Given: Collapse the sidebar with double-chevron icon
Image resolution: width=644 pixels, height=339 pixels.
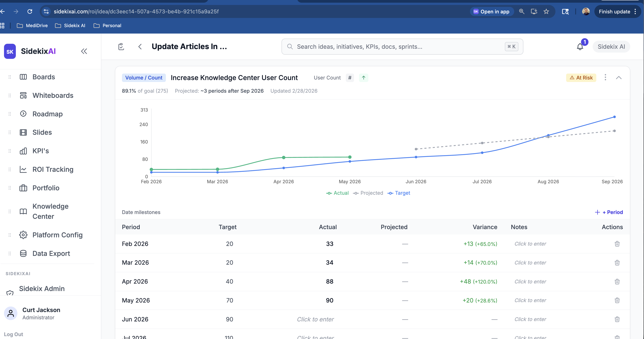Looking at the screenshot, I should (x=84, y=51).
